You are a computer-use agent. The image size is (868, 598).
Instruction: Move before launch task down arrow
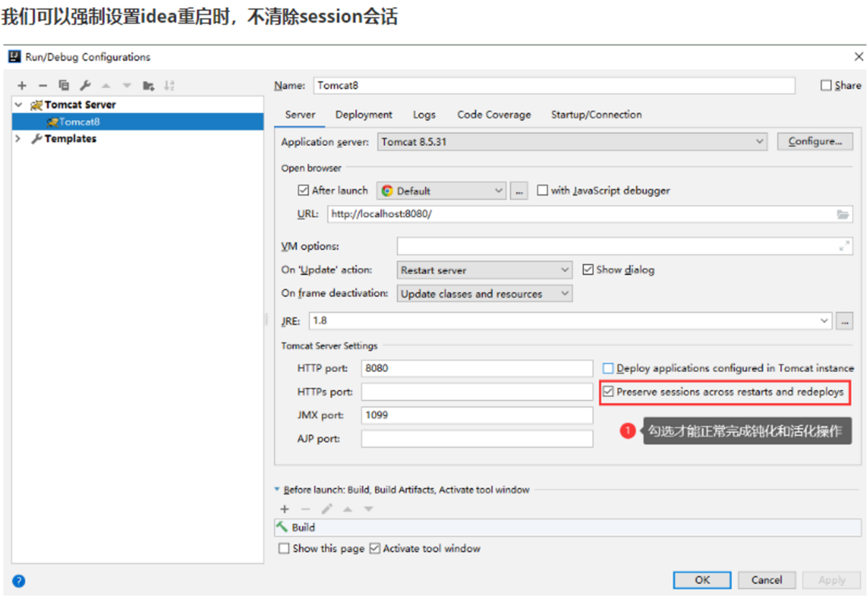click(x=369, y=509)
